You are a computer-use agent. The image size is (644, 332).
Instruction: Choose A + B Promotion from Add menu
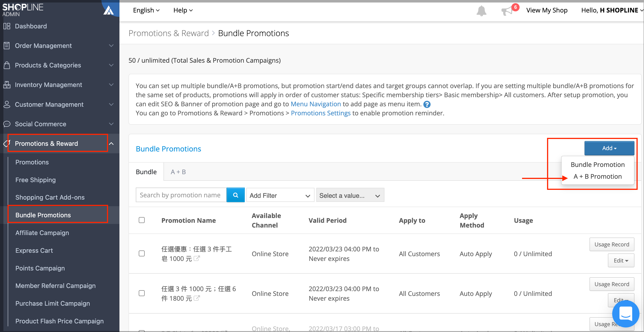tap(597, 176)
